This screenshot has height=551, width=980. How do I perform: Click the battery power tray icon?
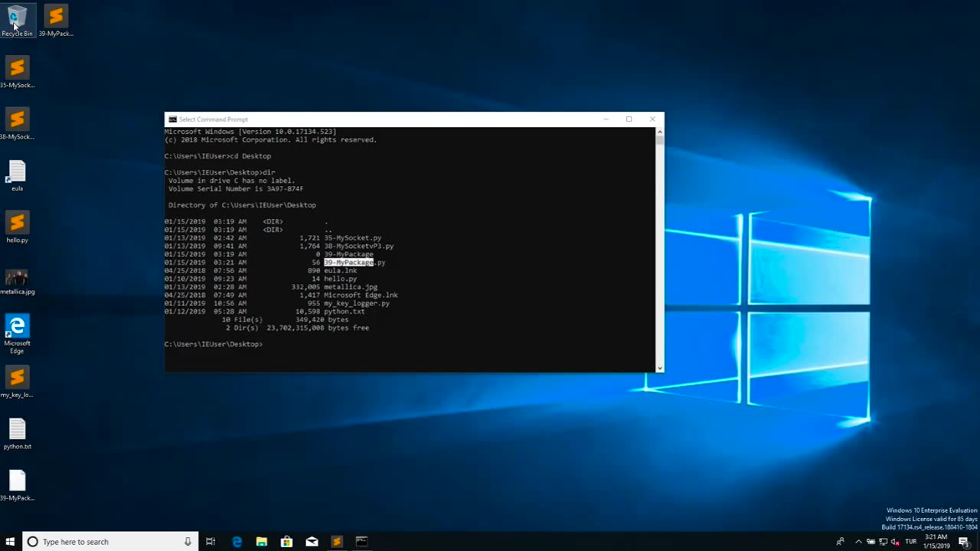(871, 542)
